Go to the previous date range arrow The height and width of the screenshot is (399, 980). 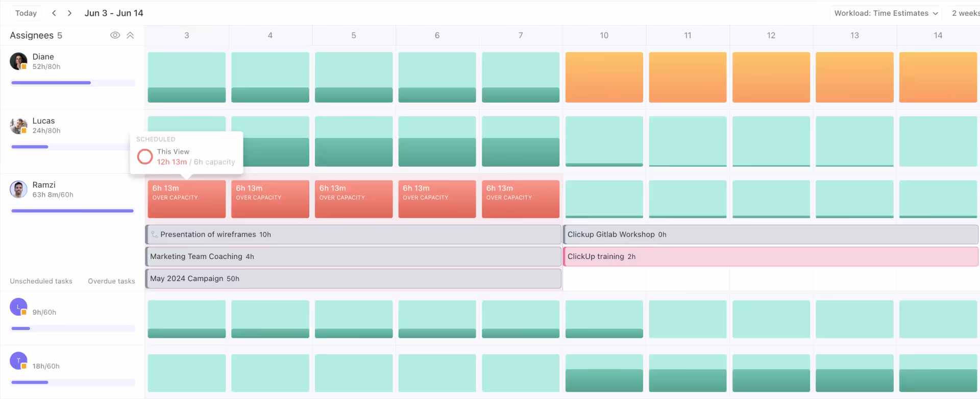pyautogui.click(x=54, y=13)
